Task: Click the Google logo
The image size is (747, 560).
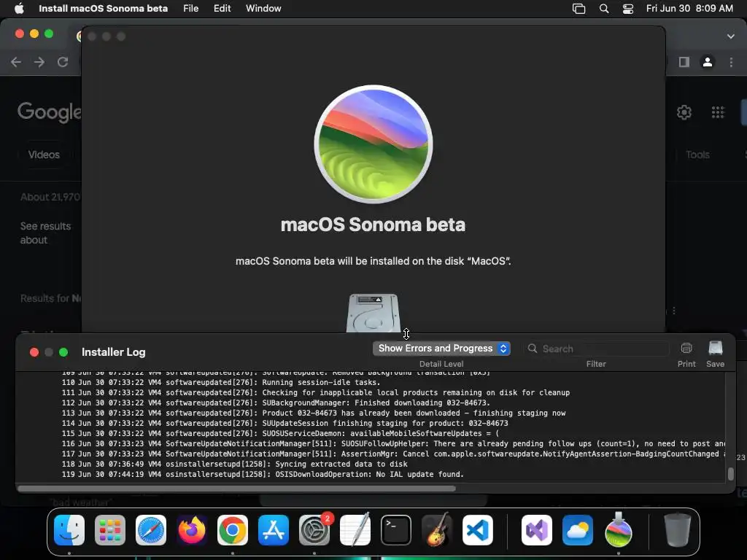Action: tap(50, 112)
